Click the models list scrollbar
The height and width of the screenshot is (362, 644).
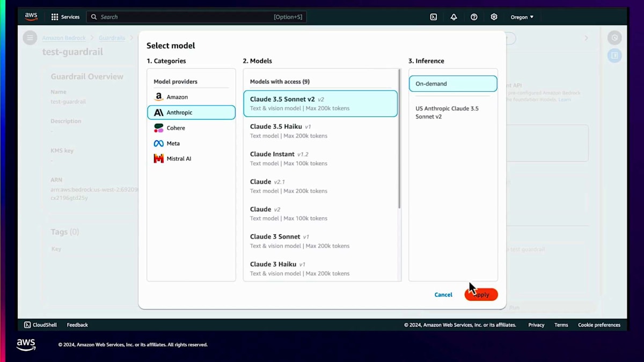pos(399,138)
